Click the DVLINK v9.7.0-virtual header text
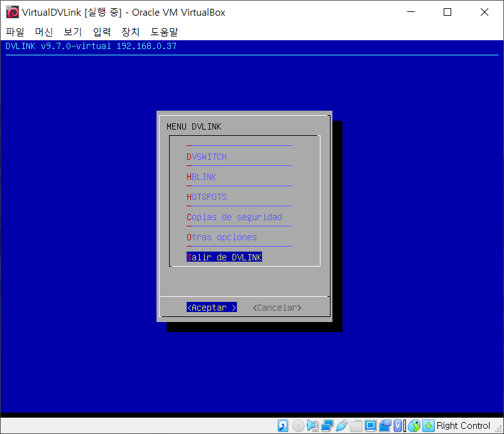Image resolution: width=504 pixels, height=434 pixels. tap(91, 46)
